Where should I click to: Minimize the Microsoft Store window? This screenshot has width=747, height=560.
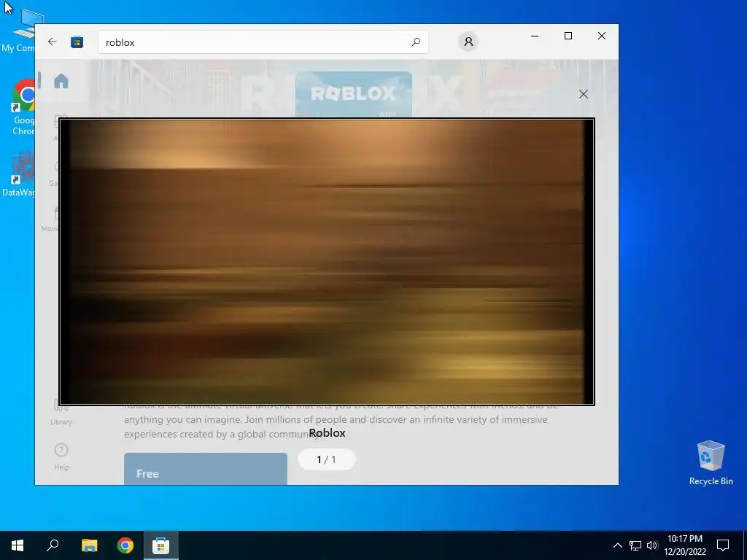535,36
